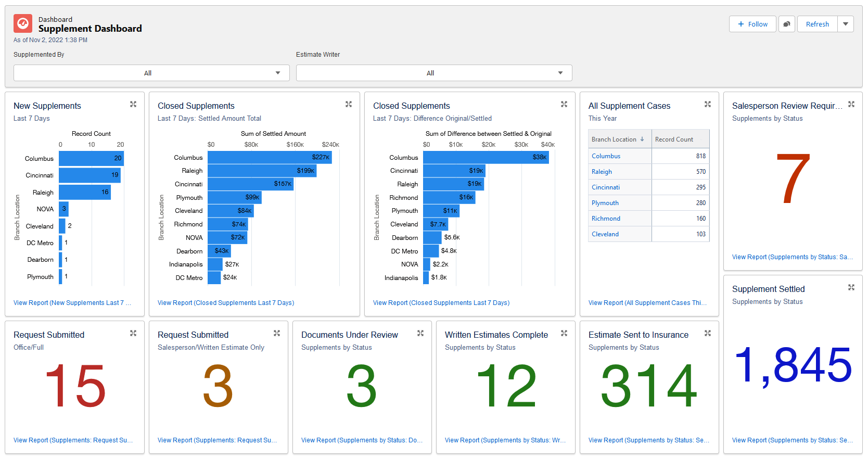
Task: Expand the All Supplement Cases table
Action: tap(708, 104)
